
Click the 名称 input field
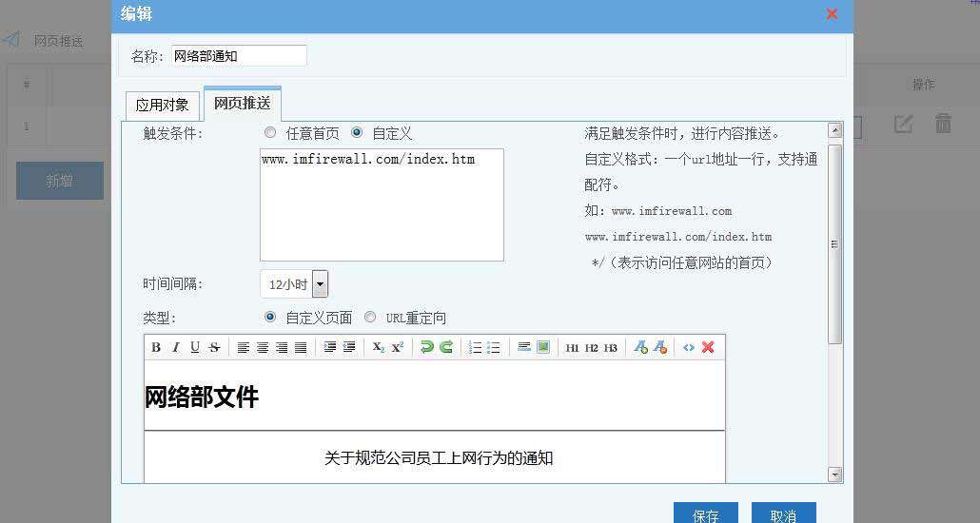coord(239,56)
